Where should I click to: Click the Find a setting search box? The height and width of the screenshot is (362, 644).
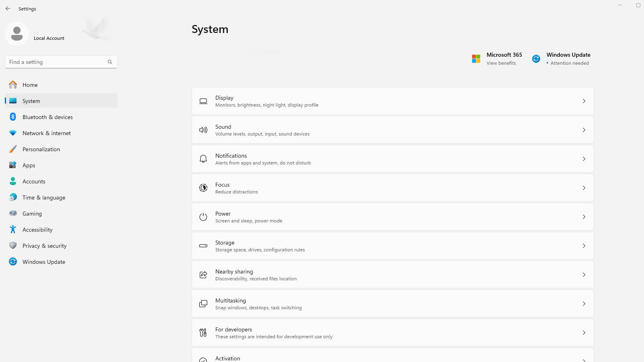click(x=61, y=62)
